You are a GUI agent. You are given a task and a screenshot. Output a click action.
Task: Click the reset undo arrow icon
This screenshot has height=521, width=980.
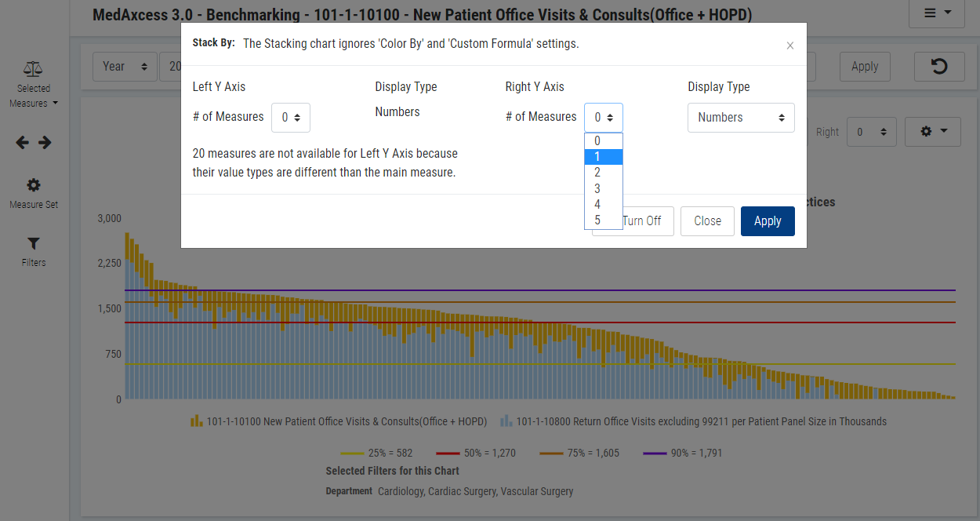click(x=938, y=67)
